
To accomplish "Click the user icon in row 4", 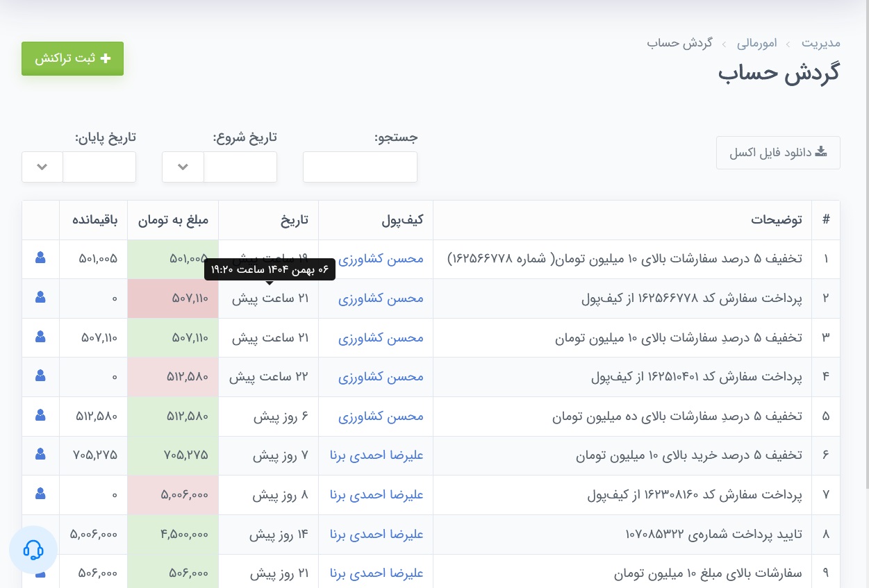I will point(40,376).
